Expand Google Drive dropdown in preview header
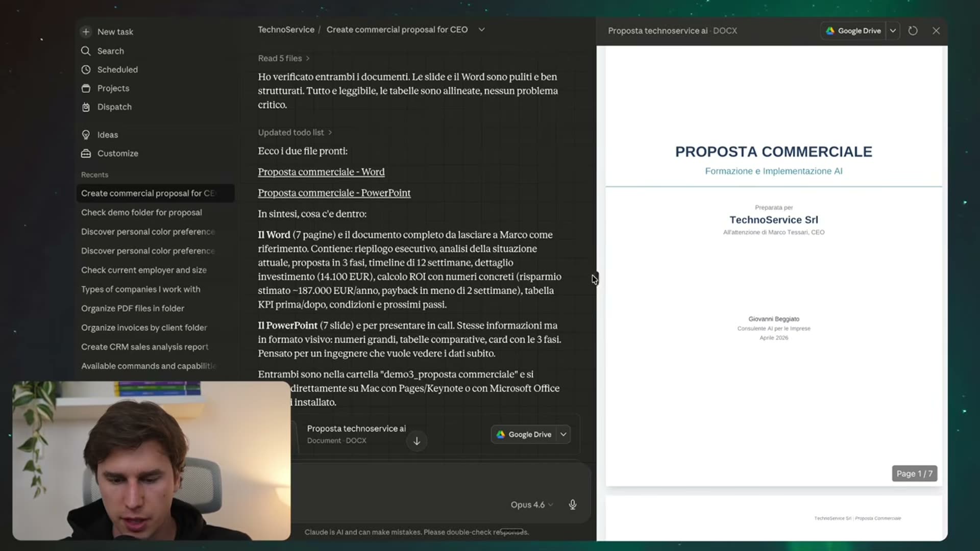980x551 pixels. (893, 31)
